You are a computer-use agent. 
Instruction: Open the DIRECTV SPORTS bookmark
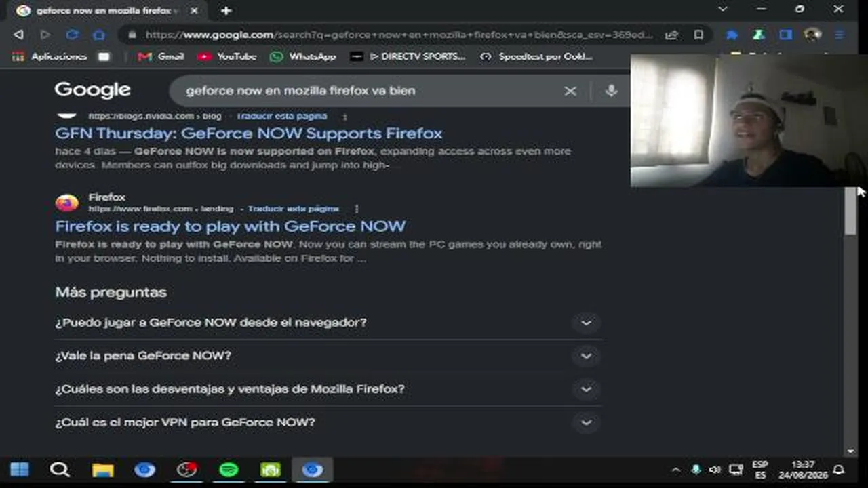pyautogui.click(x=408, y=56)
